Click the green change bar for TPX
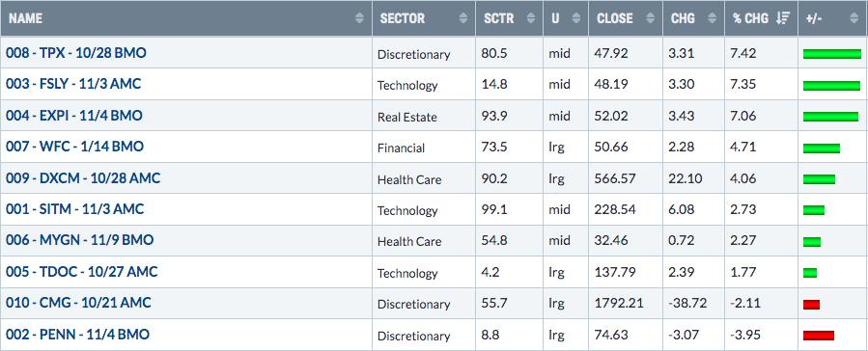The height and width of the screenshot is (351, 868). click(x=832, y=54)
